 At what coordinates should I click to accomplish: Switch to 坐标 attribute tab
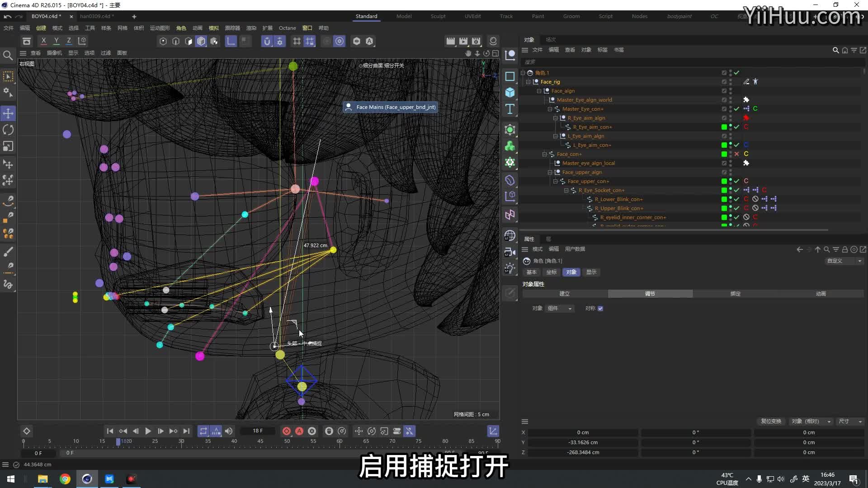tap(552, 272)
